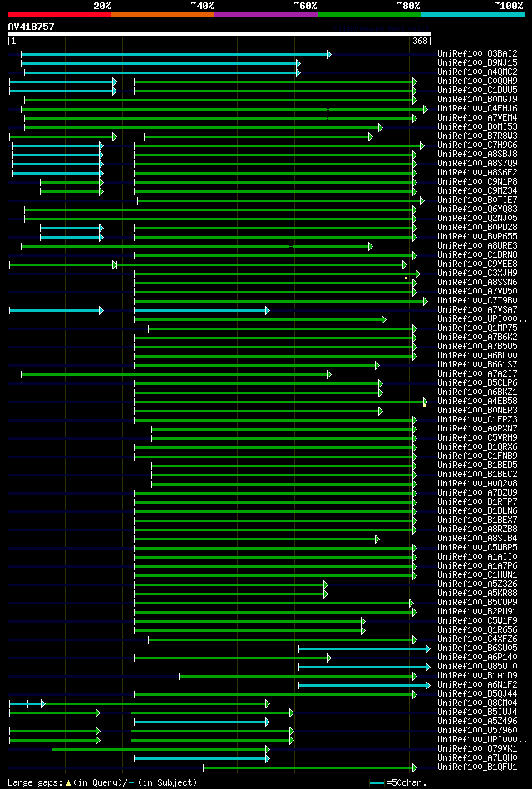
Task: Select UniRef100_Q1MP75 label
Action: click(x=478, y=328)
